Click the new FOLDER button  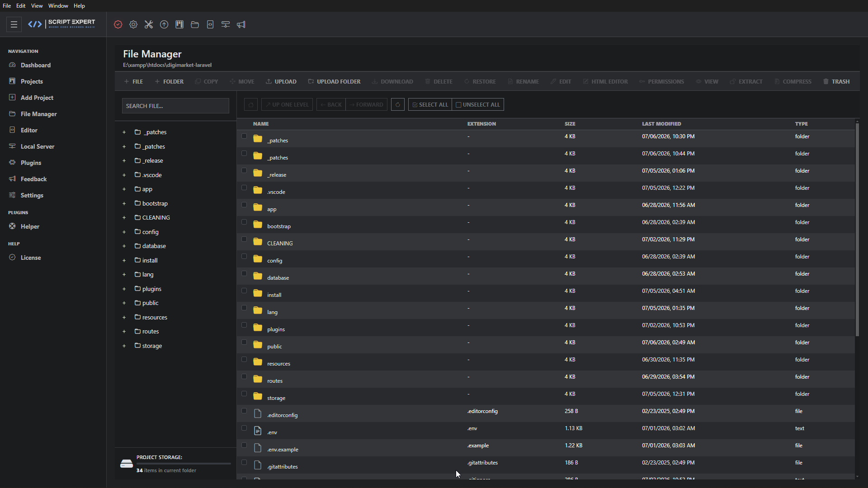[x=169, y=81]
